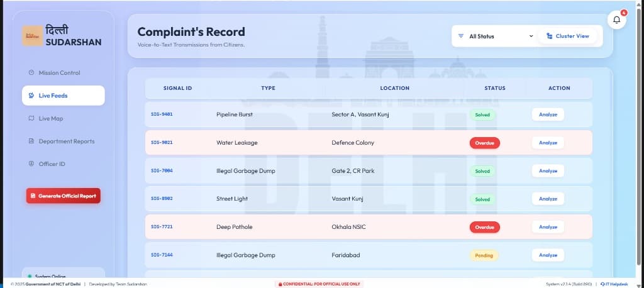Click the filter icon beside All Status
The height and width of the screenshot is (288, 644).
(461, 36)
